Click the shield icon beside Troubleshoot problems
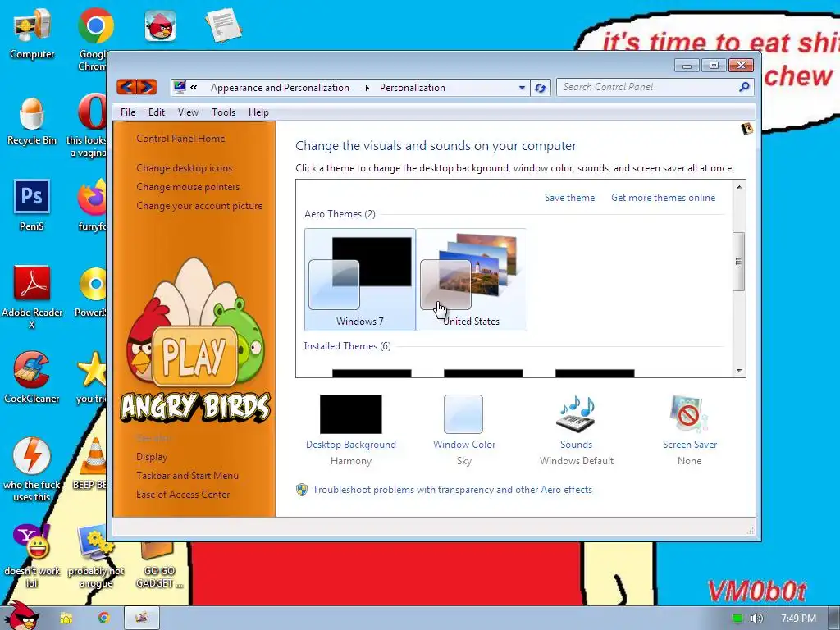840x630 pixels. point(302,490)
